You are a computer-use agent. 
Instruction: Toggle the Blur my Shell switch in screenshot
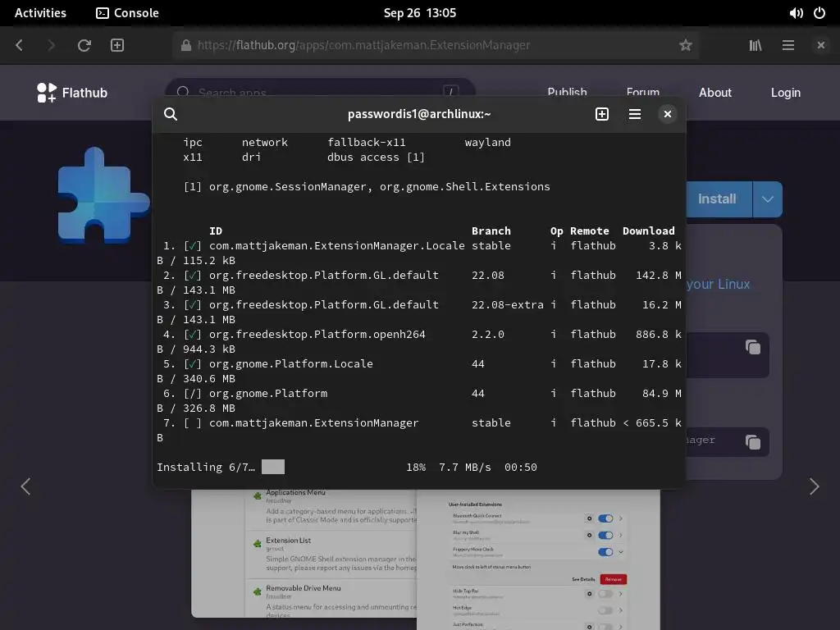[x=605, y=535]
